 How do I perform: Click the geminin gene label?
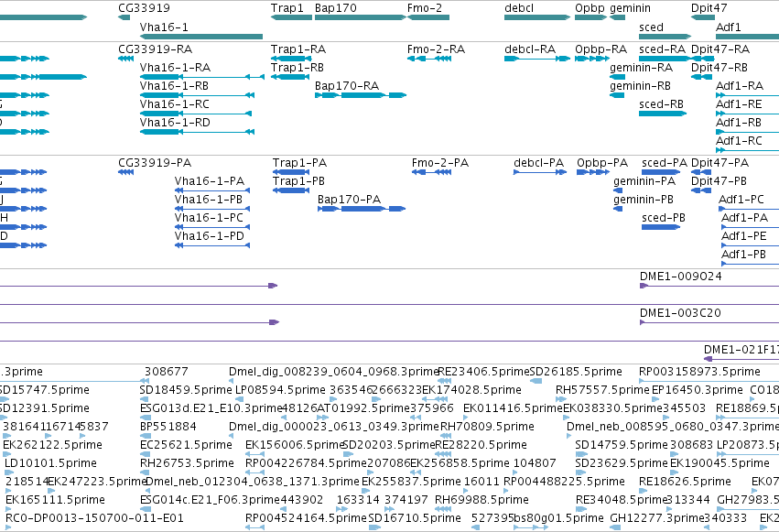[630, 8]
